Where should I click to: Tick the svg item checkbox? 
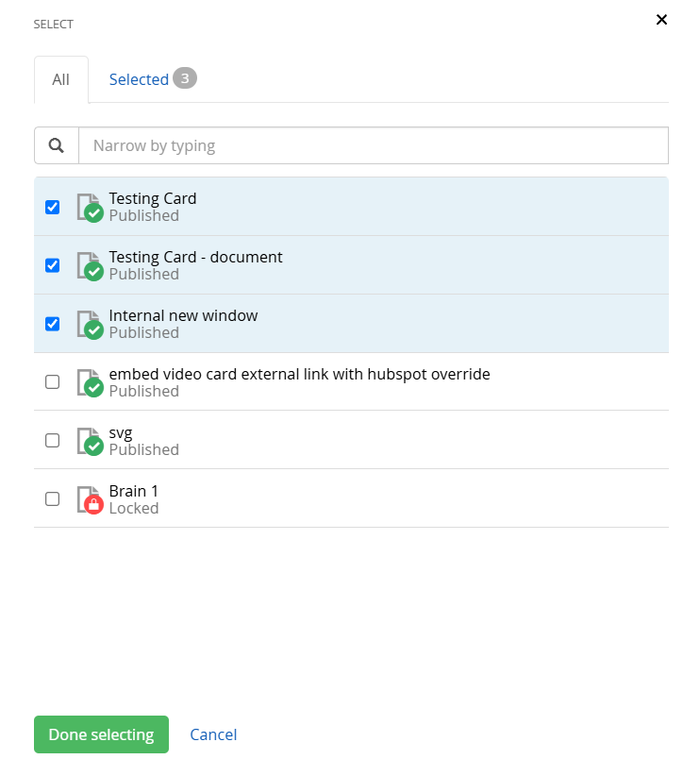click(53, 441)
